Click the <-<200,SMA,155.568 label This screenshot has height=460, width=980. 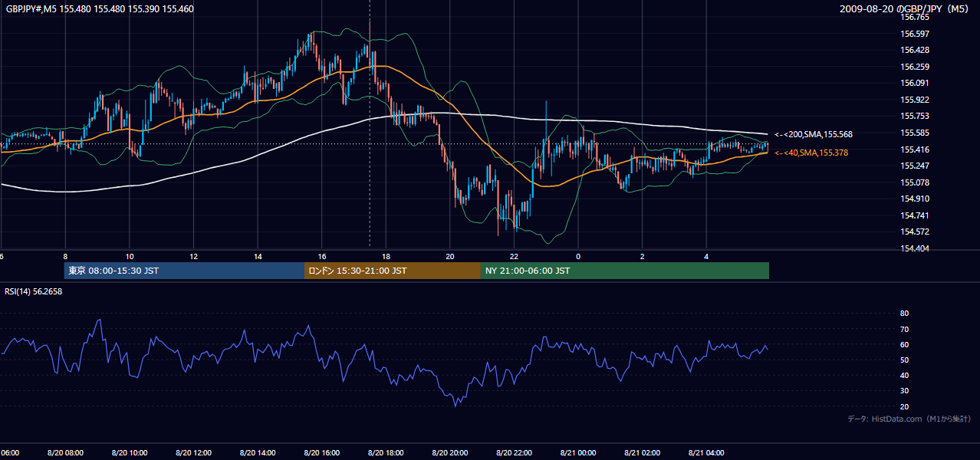[814, 134]
